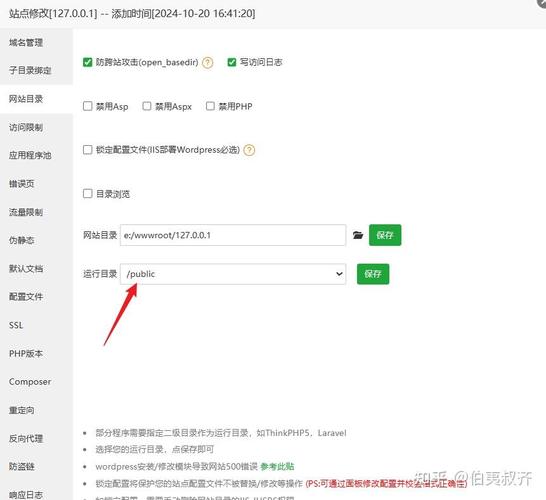The width and height of the screenshot is (546, 500).
Task: Check the 锁定配置文件 checkbox
Action: coord(87,150)
